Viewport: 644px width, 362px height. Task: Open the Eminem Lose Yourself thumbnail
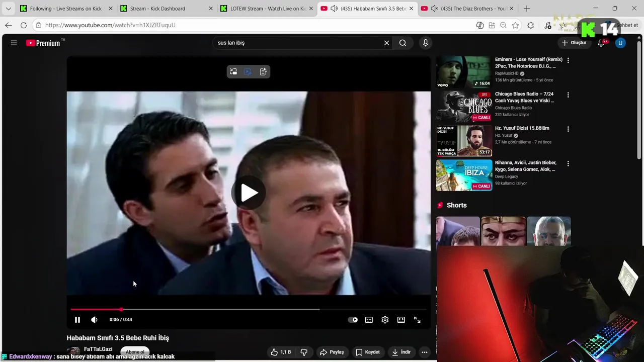click(464, 72)
